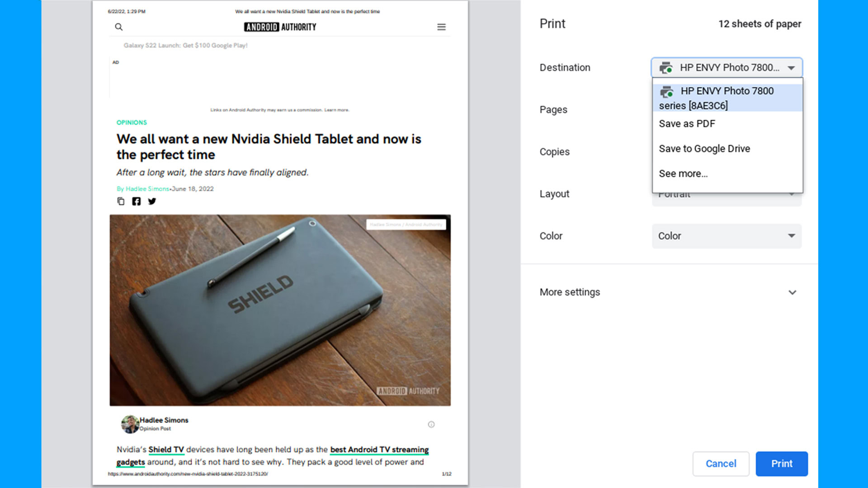The width and height of the screenshot is (868, 488).
Task: Click best Android TV streaming link
Action: coord(379,450)
